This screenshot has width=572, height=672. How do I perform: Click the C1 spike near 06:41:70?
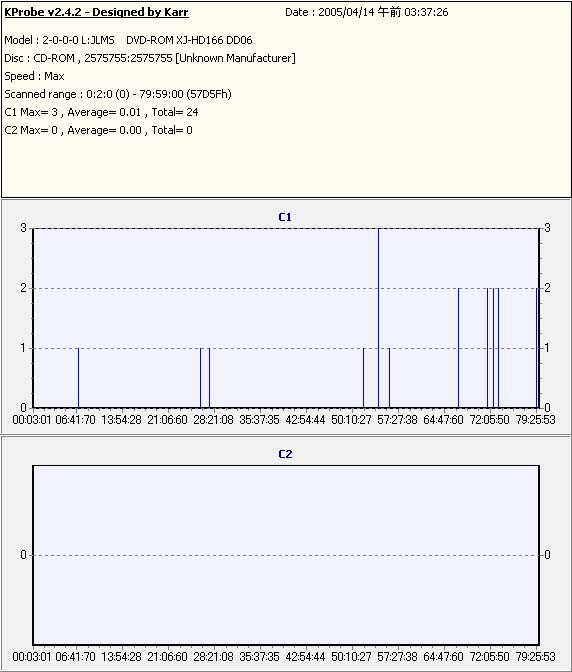[78, 378]
